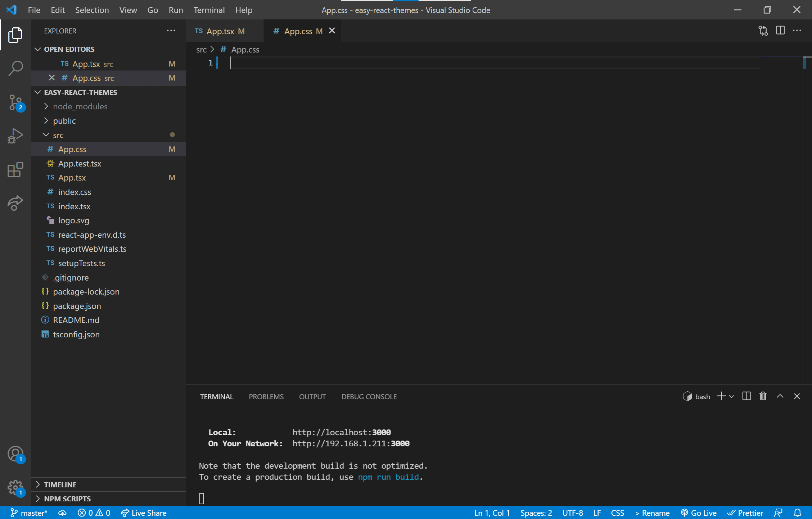Click the bash terminal shell label
812x519 pixels.
(x=696, y=396)
